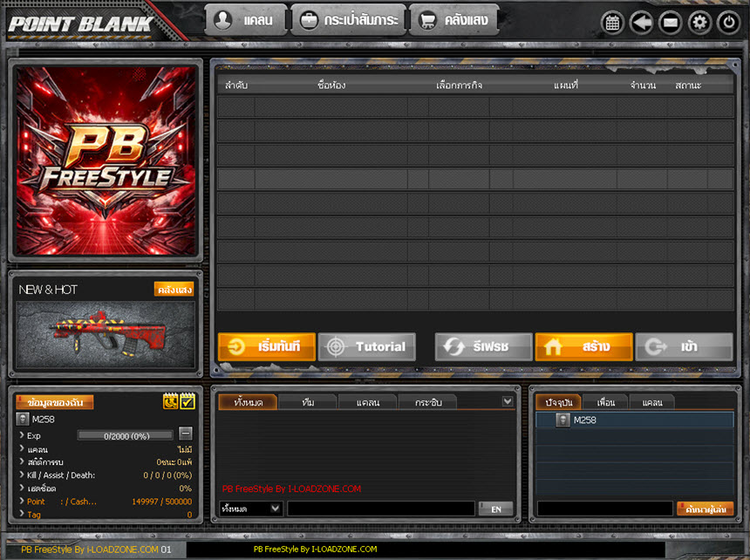Image resolution: width=750 pixels, height=560 pixels.
Task: Select the ปัจจุบัน player list tab
Action: (x=558, y=402)
